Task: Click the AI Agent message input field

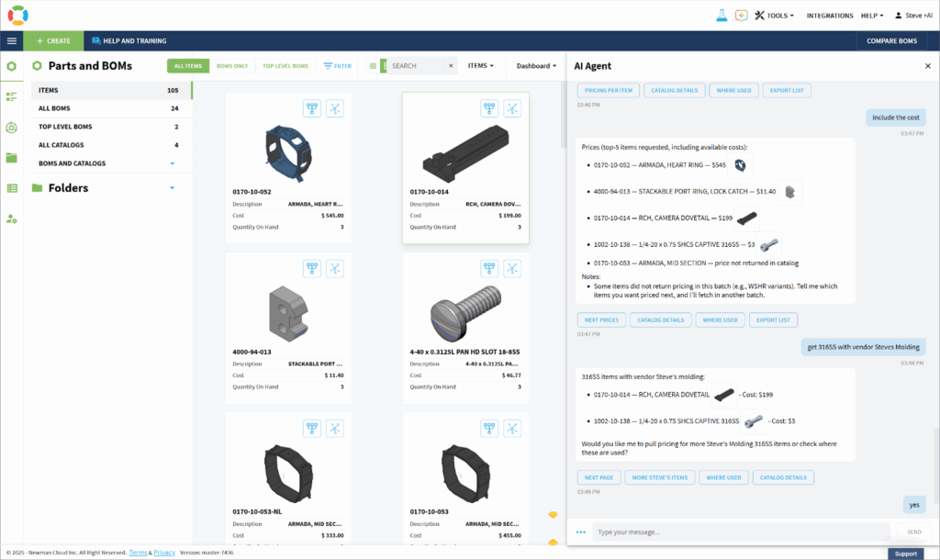Action: tap(739, 532)
